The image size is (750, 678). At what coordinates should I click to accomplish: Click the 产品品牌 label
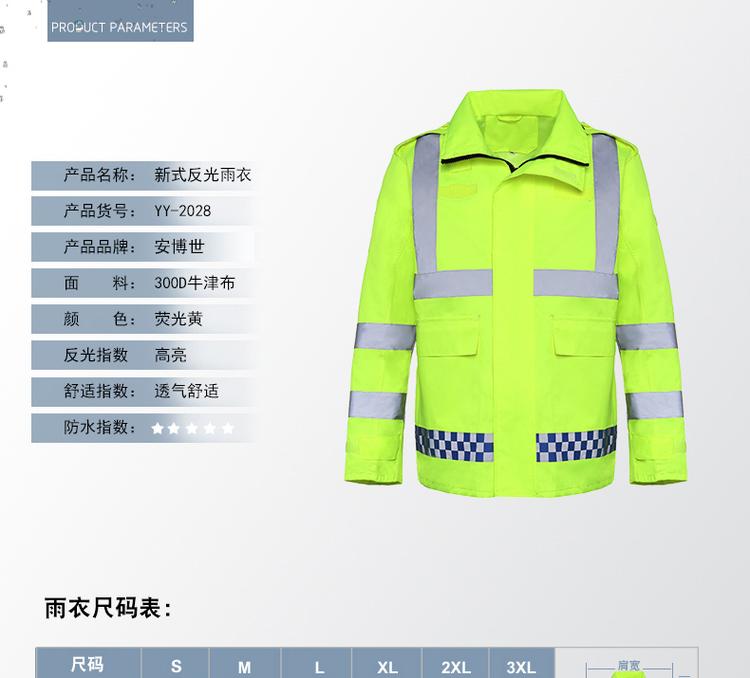[99, 247]
